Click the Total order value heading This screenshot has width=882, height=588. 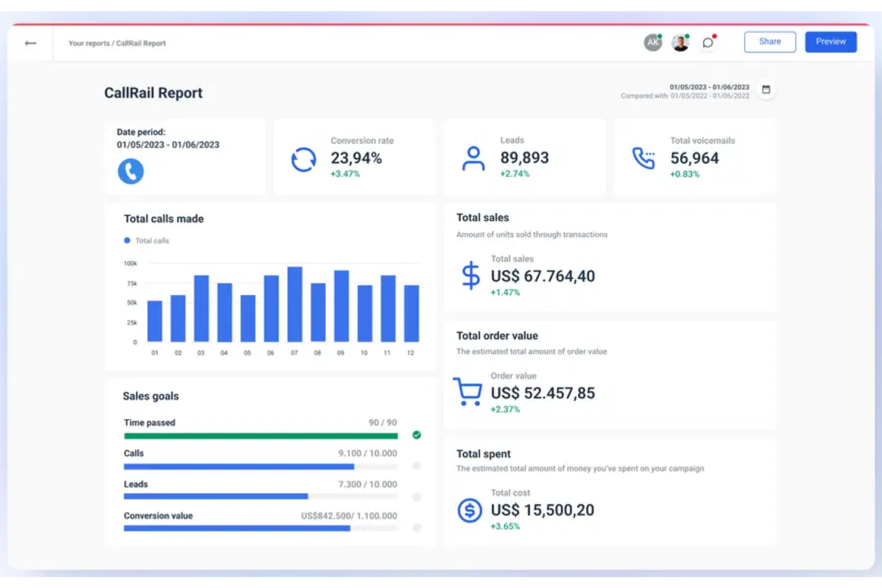point(497,336)
